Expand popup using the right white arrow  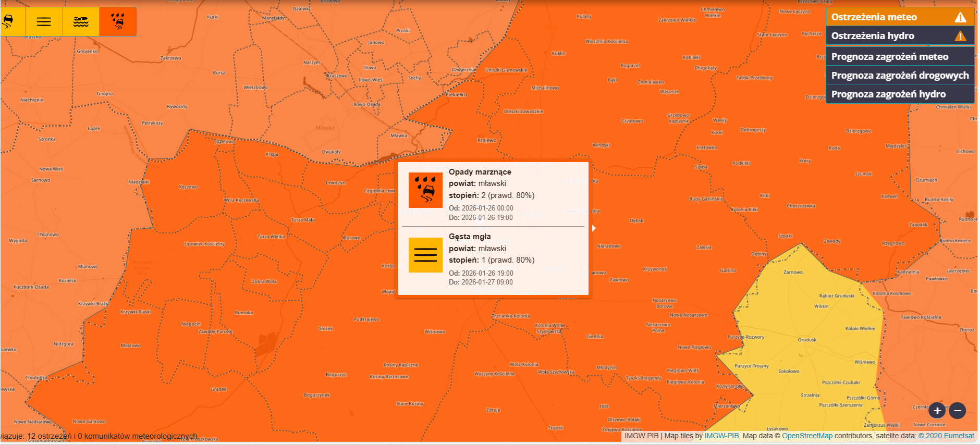click(594, 228)
